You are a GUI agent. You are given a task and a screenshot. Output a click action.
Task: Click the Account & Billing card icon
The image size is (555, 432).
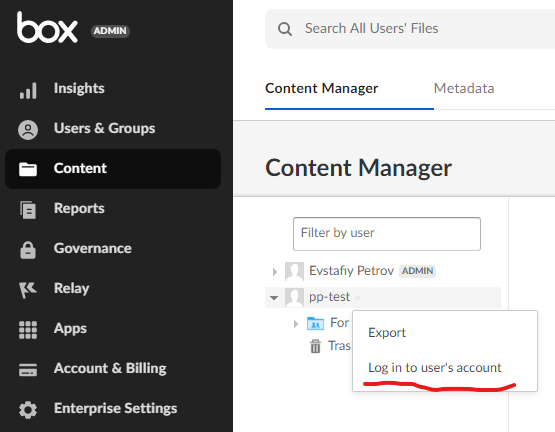(28, 370)
